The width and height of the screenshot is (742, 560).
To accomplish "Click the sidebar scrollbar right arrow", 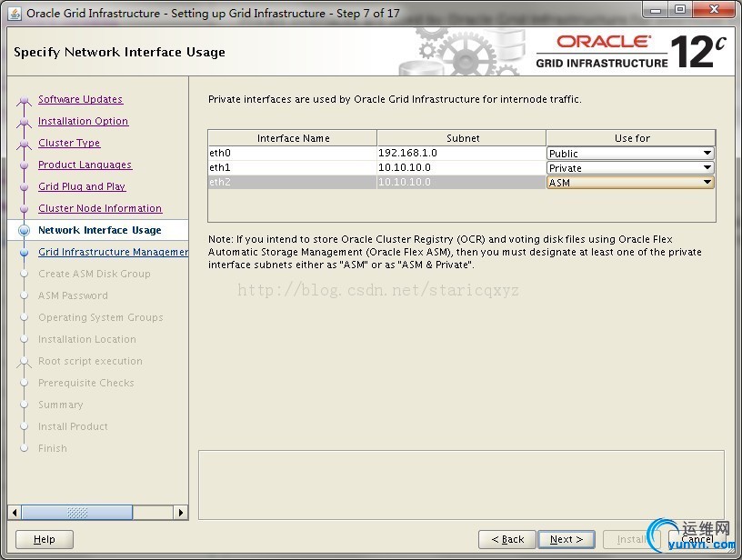I will click(180, 512).
